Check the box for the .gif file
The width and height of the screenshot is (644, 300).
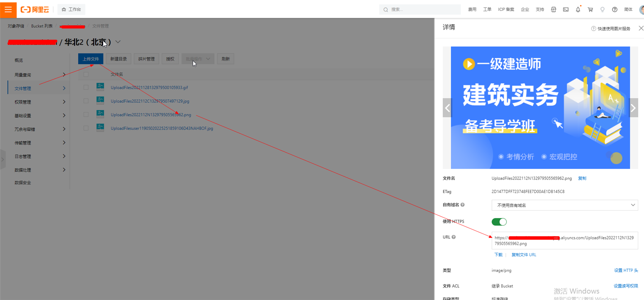point(86,88)
